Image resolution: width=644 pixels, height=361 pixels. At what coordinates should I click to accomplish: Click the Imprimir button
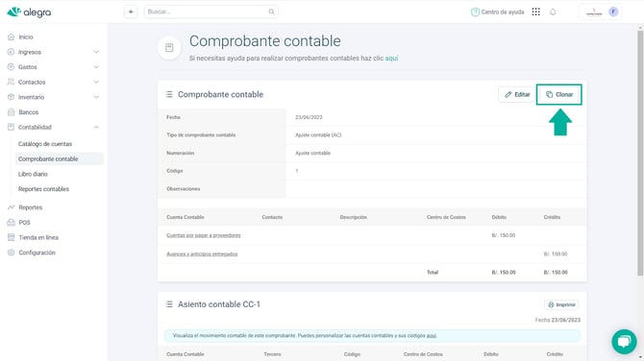click(x=561, y=304)
